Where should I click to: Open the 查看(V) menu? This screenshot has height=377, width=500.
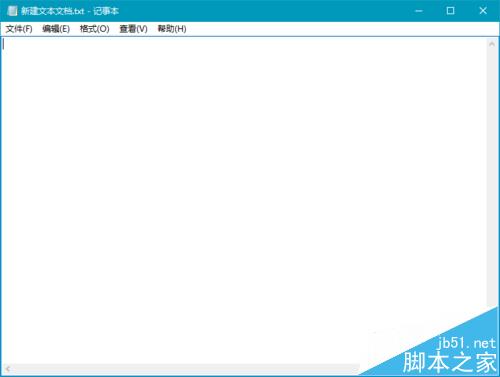tap(133, 29)
